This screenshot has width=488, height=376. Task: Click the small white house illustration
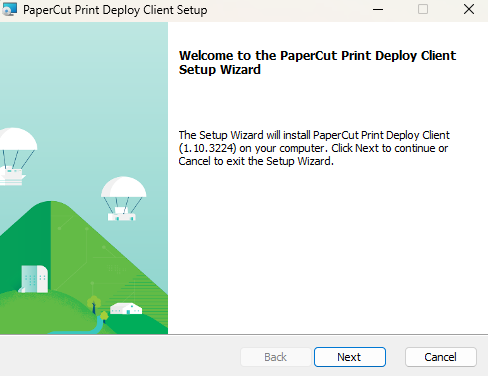[126, 308]
